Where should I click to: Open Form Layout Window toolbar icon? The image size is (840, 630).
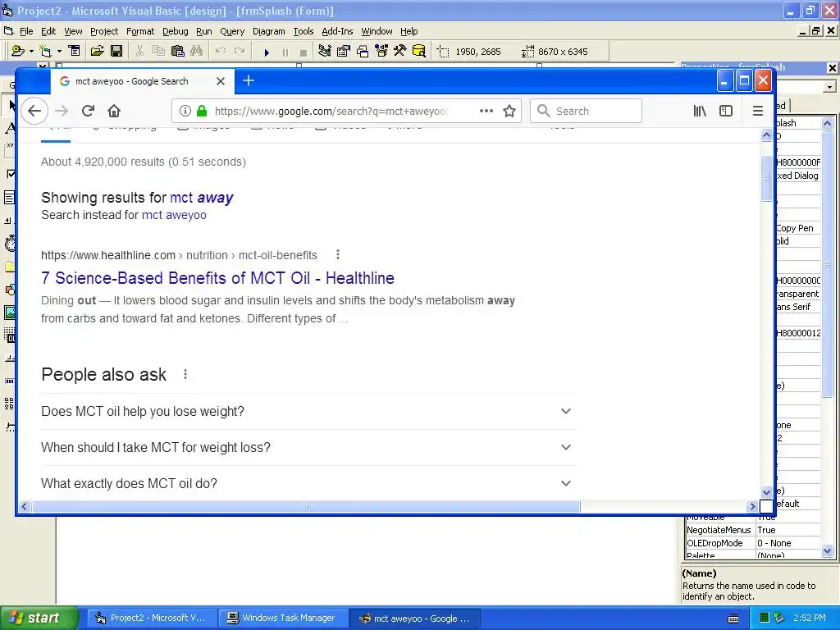(363, 51)
